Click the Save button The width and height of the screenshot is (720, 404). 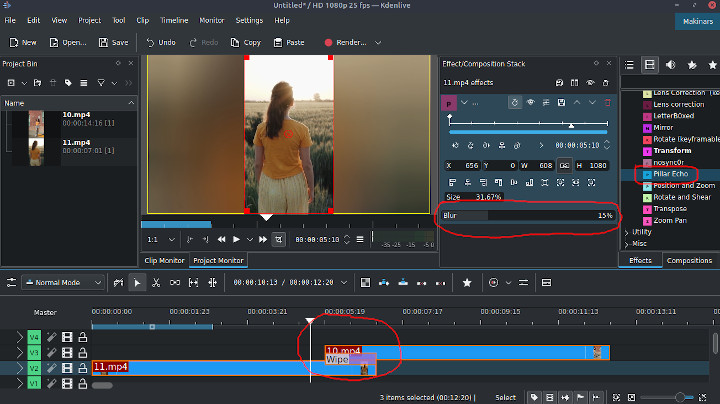pyautogui.click(x=113, y=43)
